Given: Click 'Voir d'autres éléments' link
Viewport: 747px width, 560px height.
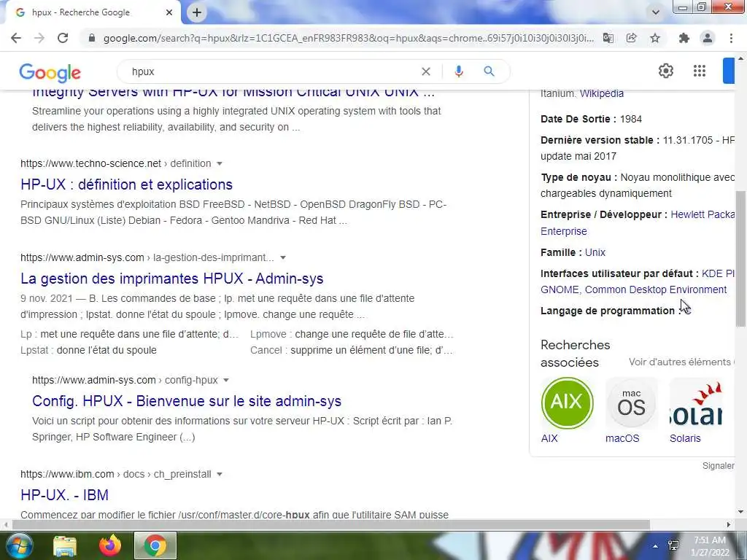Looking at the screenshot, I should point(681,362).
